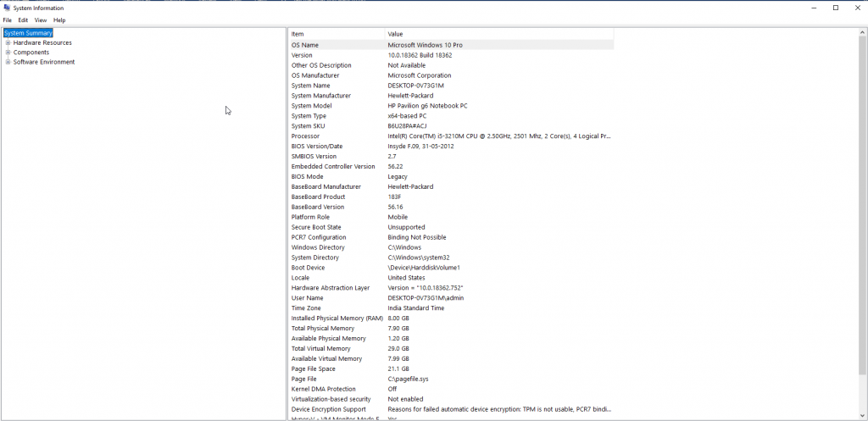Open the Help menu
868x421 pixels.
59,20
